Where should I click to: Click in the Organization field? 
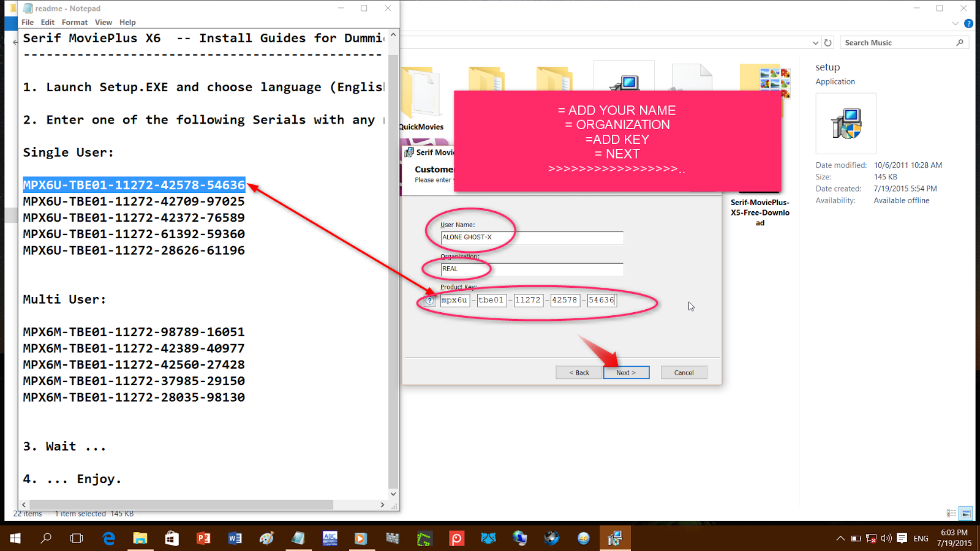pos(532,269)
